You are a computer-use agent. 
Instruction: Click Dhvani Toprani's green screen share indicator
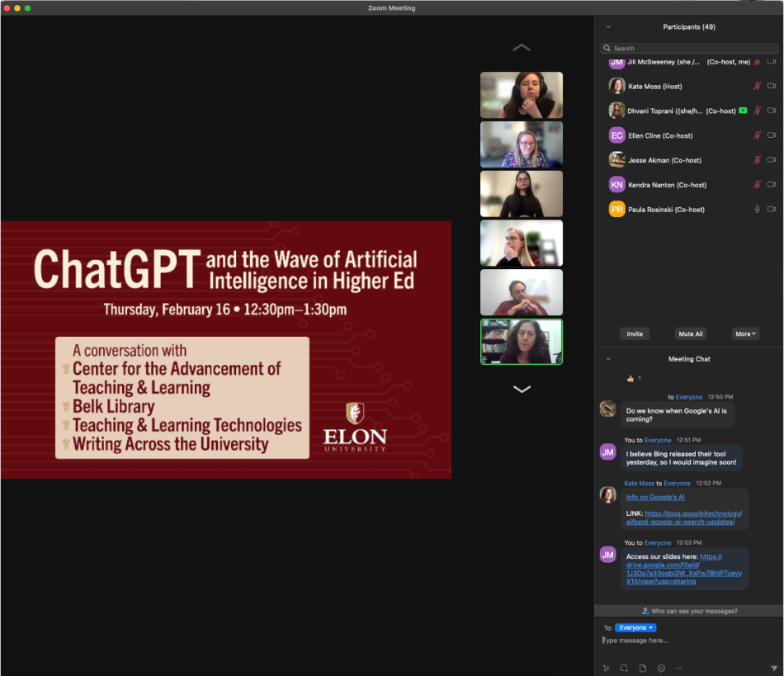[743, 111]
